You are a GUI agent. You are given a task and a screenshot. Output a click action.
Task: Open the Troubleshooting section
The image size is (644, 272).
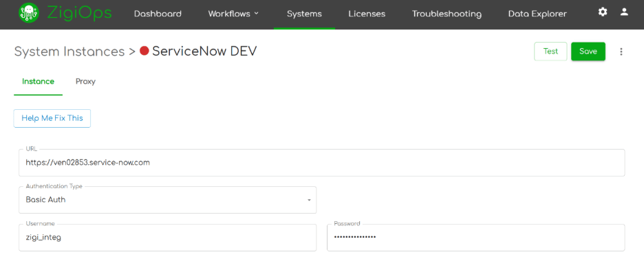click(x=447, y=14)
